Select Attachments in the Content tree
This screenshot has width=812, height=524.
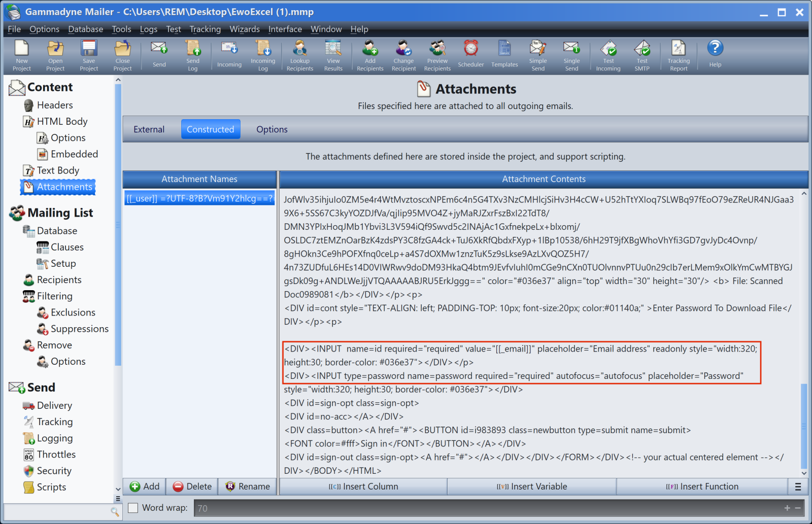point(58,187)
